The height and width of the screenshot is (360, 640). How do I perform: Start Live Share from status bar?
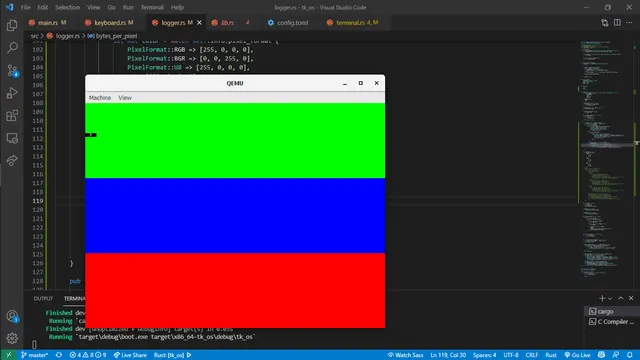click(x=130, y=355)
